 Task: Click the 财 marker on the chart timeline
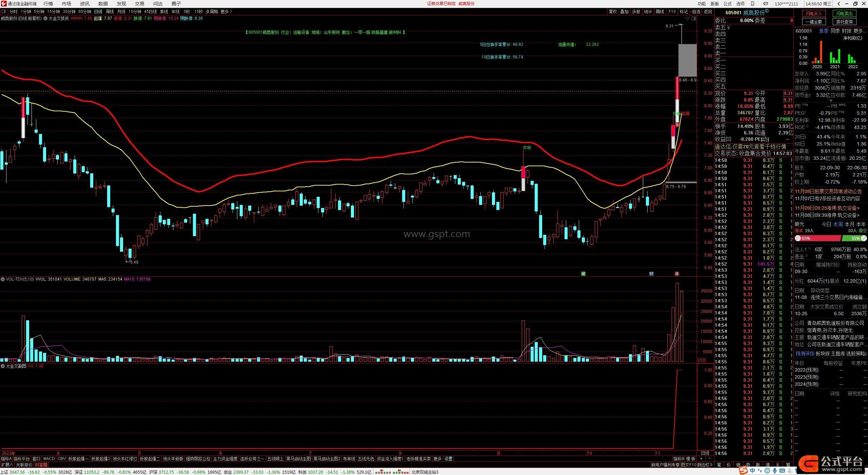tap(651, 273)
